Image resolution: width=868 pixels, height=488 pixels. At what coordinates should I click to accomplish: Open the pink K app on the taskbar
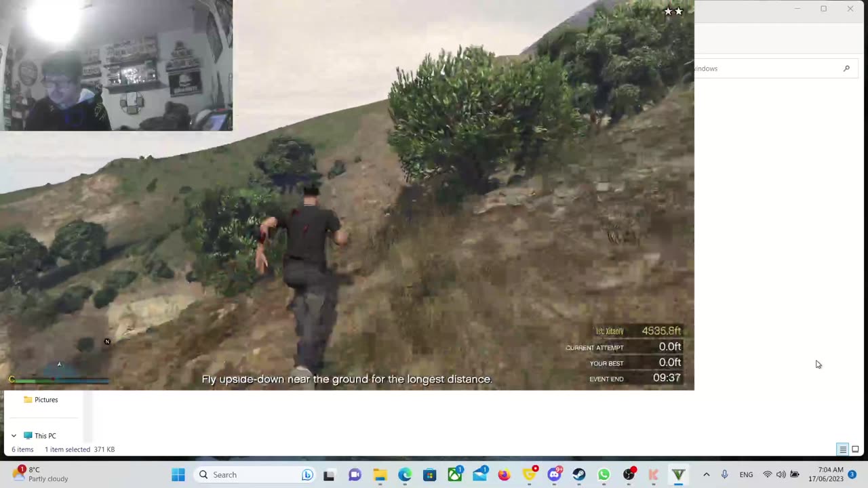pyautogui.click(x=654, y=474)
